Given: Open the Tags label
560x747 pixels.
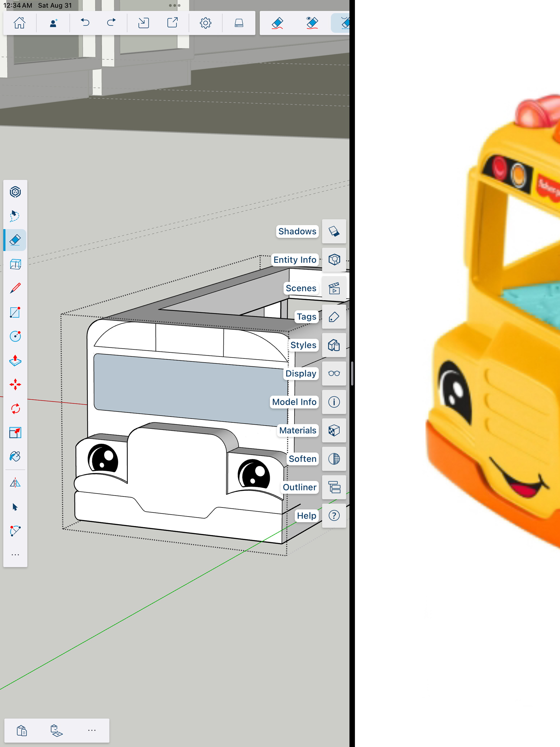Looking at the screenshot, I should (x=306, y=317).
